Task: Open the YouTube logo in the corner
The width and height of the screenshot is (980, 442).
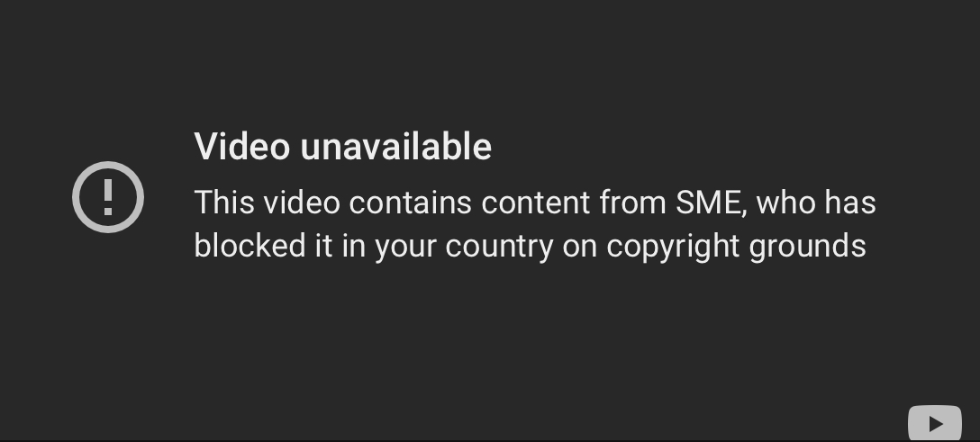Action: (x=934, y=423)
